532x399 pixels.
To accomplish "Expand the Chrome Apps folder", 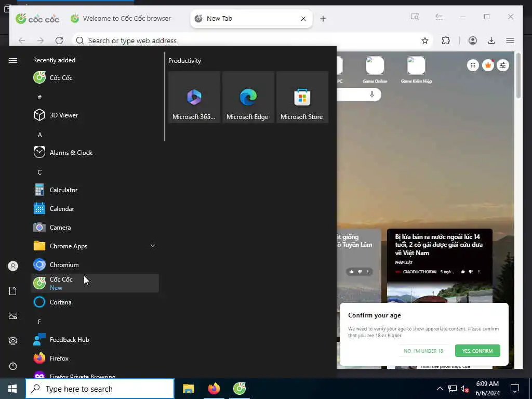I will pyautogui.click(x=95, y=246).
